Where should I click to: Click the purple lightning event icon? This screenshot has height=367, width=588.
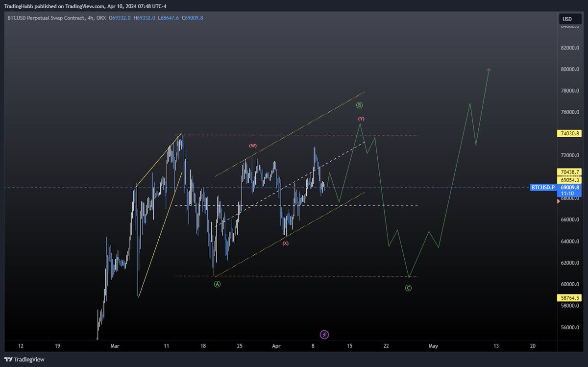pos(324,335)
